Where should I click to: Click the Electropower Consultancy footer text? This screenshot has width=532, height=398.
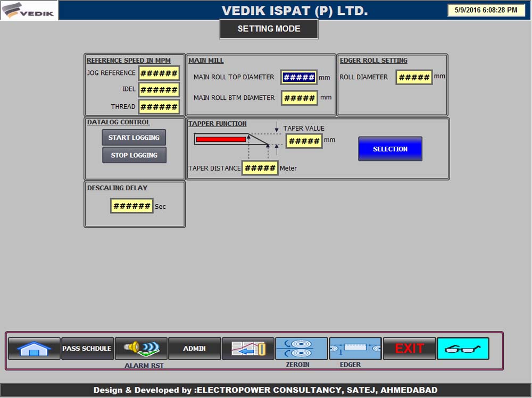[265, 390]
